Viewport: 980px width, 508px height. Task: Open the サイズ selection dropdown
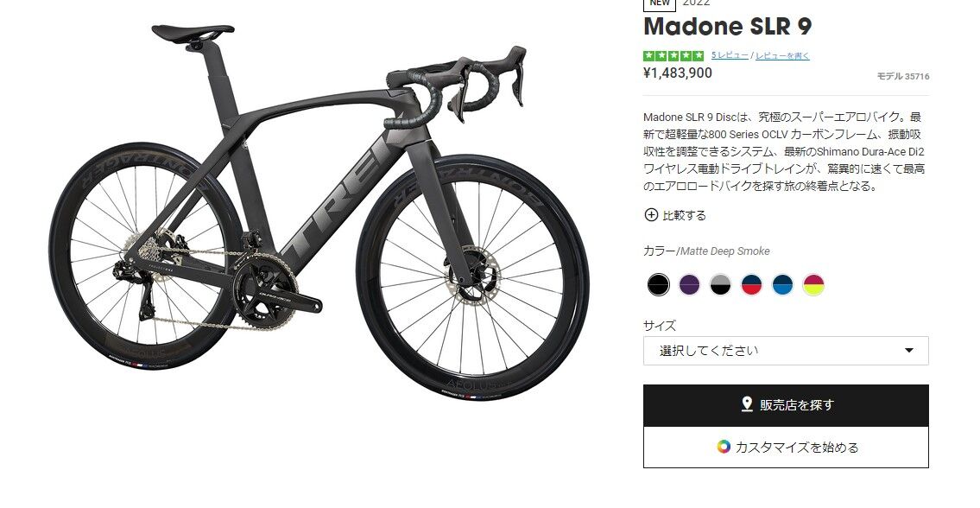click(x=786, y=351)
